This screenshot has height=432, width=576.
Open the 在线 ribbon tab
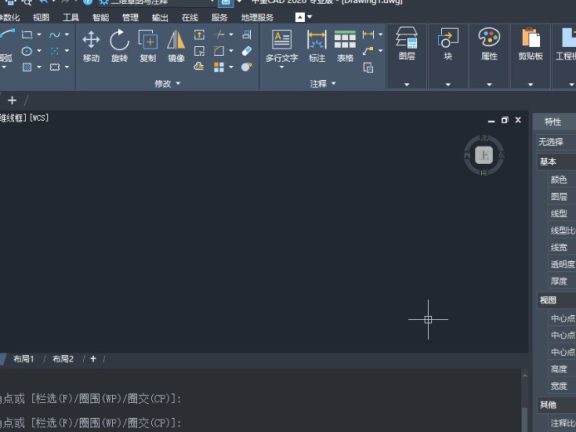[190, 17]
